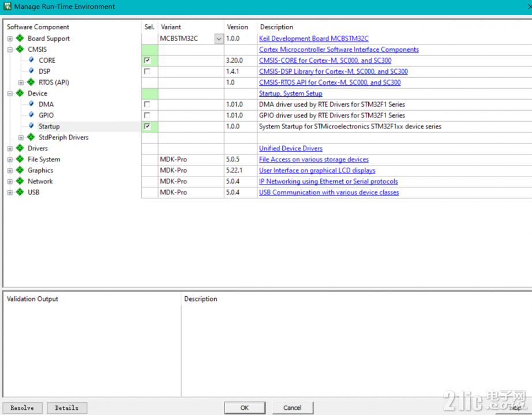Click the Graphics version value 5.22.1
The image size is (532, 415).
234,171
